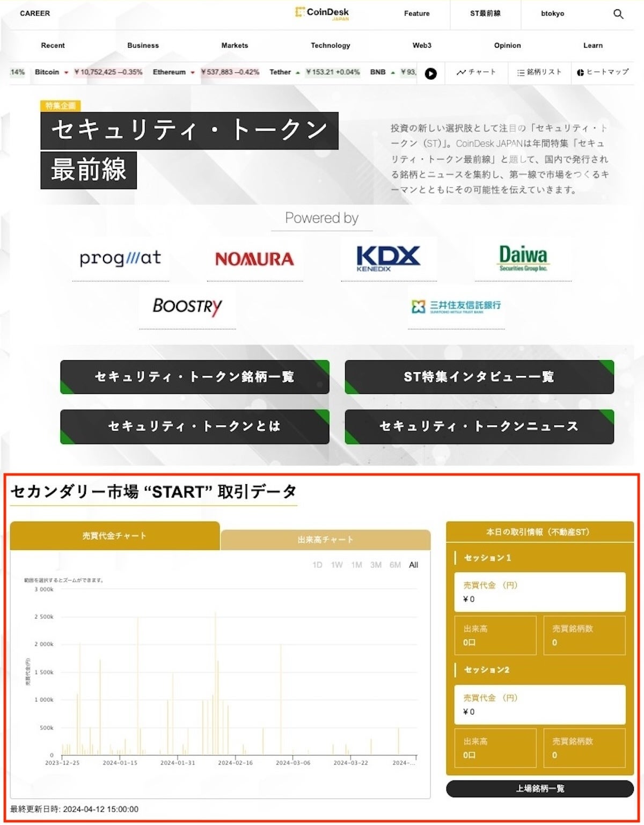
Task: Go to the Technology section
Action: coord(331,46)
